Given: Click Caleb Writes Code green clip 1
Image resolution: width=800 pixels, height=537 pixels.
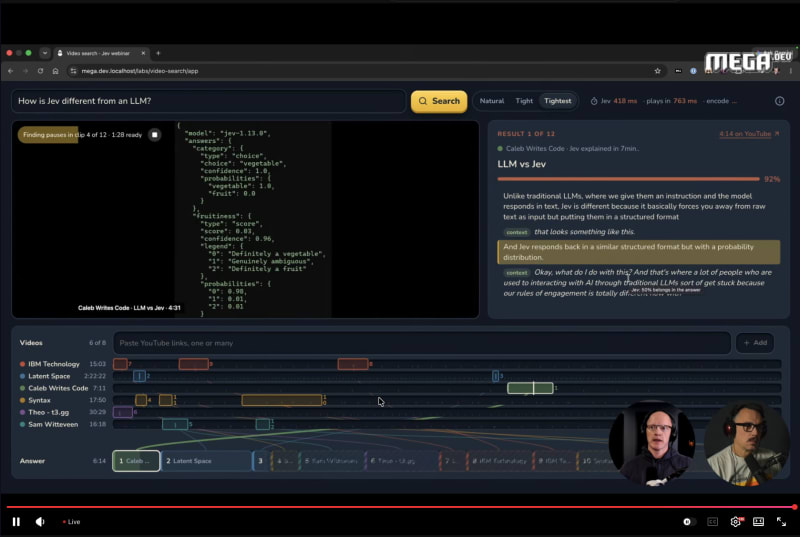Looking at the screenshot, I should pyautogui.click(x=530, y=388).
